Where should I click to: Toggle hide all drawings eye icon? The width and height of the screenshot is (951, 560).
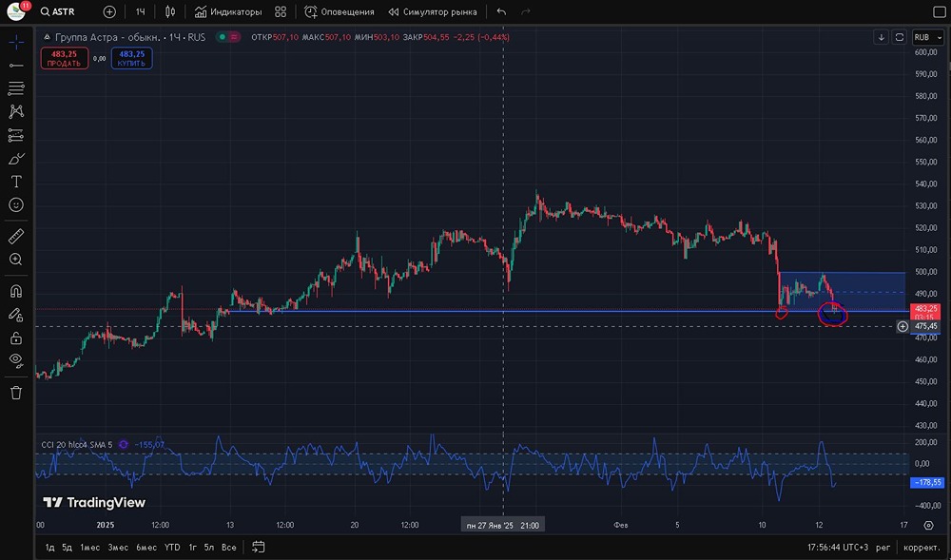[16, 360]
